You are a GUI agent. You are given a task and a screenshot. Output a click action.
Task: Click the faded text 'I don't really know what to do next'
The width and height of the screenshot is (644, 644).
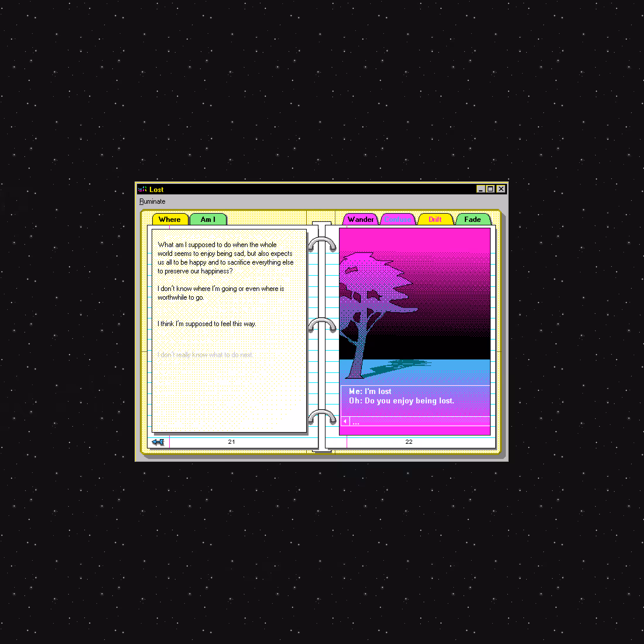(205, 355)
